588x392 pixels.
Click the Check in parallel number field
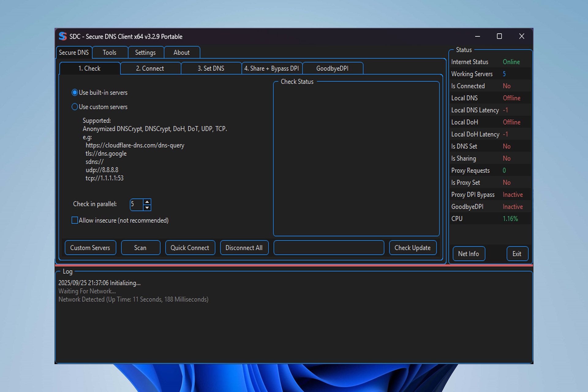(x=136, y=204)
